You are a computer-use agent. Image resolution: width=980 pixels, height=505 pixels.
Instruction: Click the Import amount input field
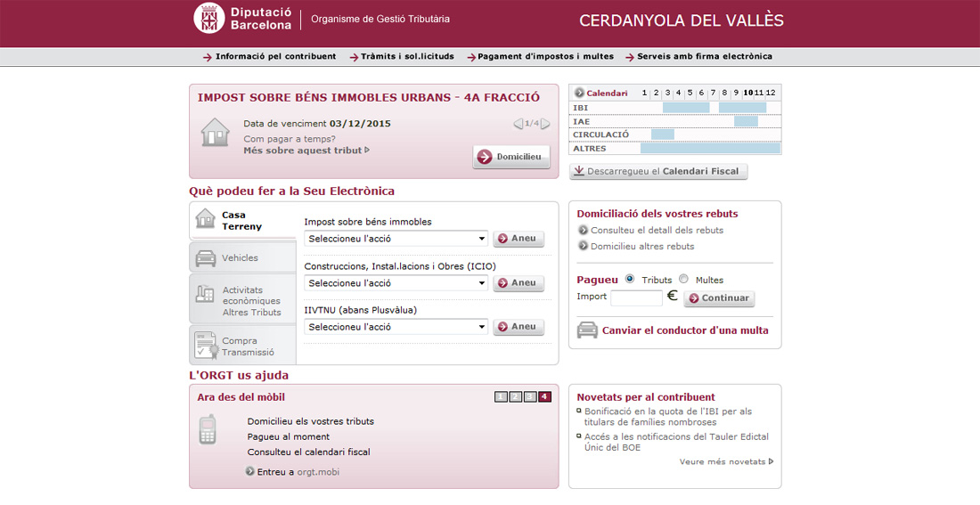click(x=636, y=298)
